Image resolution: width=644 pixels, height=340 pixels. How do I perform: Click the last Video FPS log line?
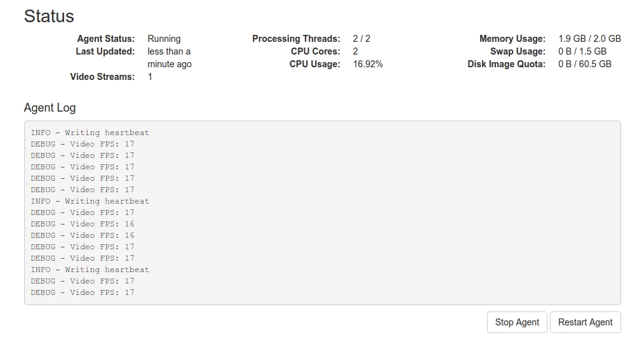(83, 292)
